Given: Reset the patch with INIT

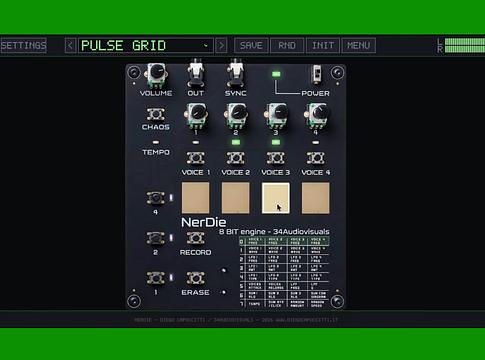Looking at the screenshot, I should 323,45.
